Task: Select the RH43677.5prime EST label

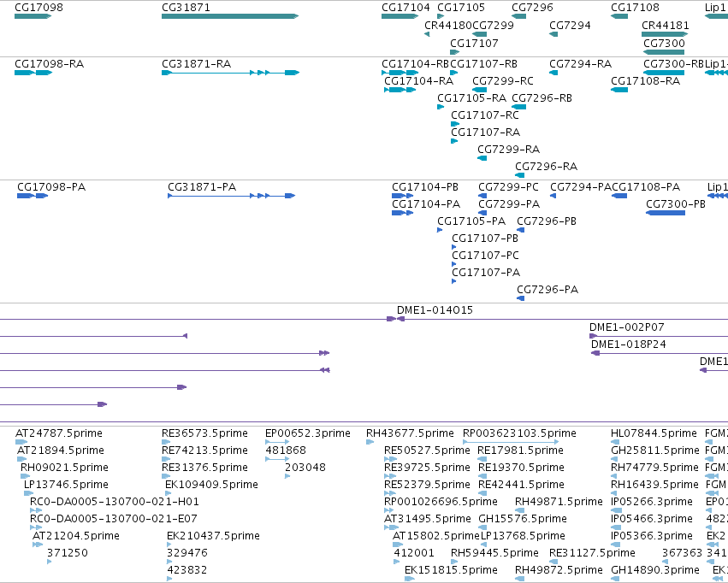Action: click(410, 433)
